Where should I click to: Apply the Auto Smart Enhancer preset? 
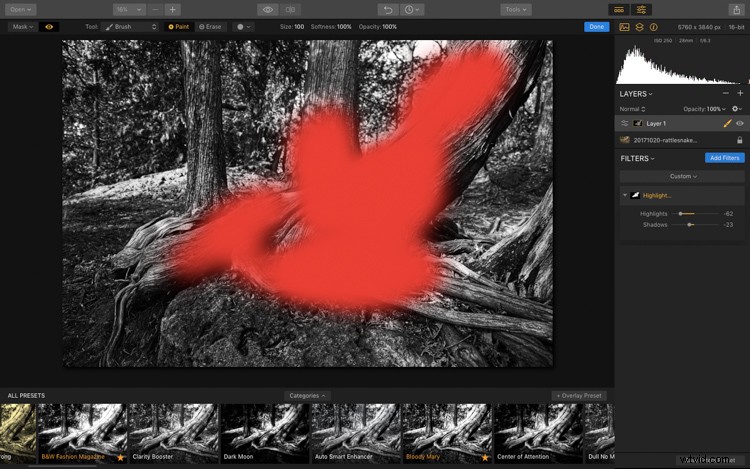pyautogui.click(x=356, y=434)
